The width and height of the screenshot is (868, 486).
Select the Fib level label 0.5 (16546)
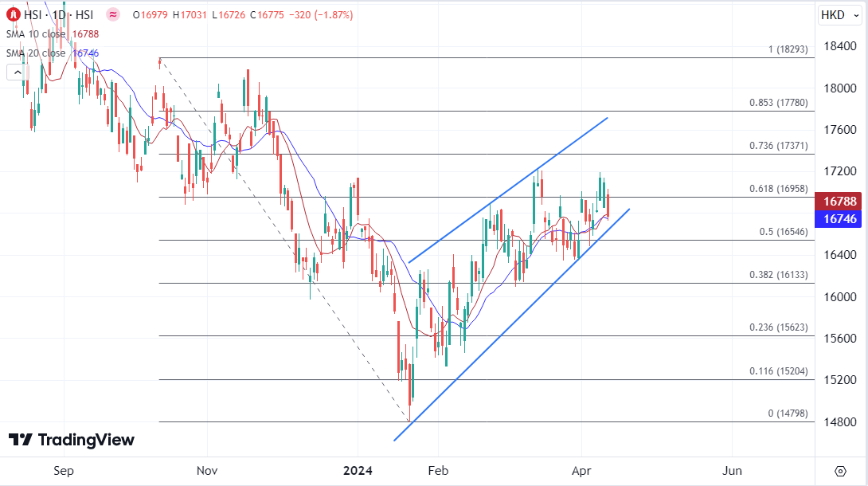point(784,232)
